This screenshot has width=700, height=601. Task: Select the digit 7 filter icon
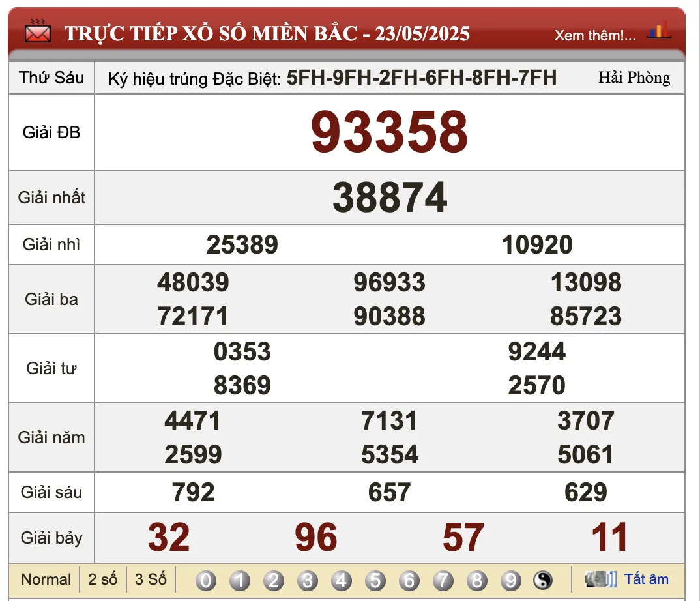tap(443, 579)
